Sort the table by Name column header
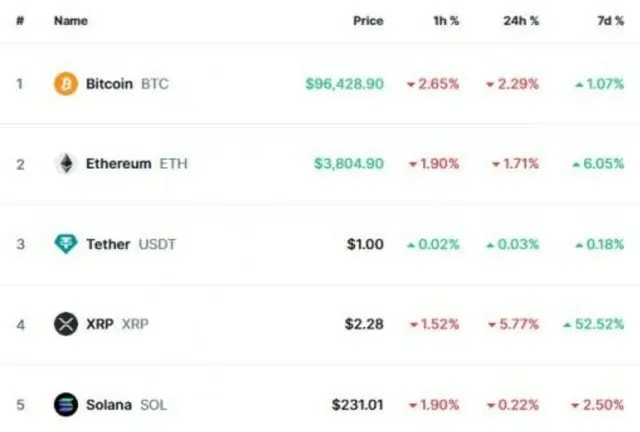Viewport: 640px width, 432px height. point(71,21)
